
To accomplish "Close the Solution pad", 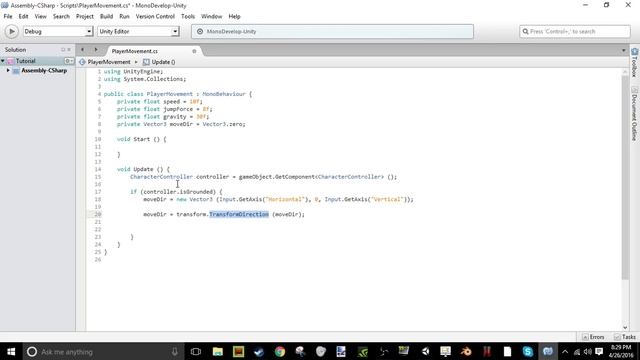I will click(69, 49).
